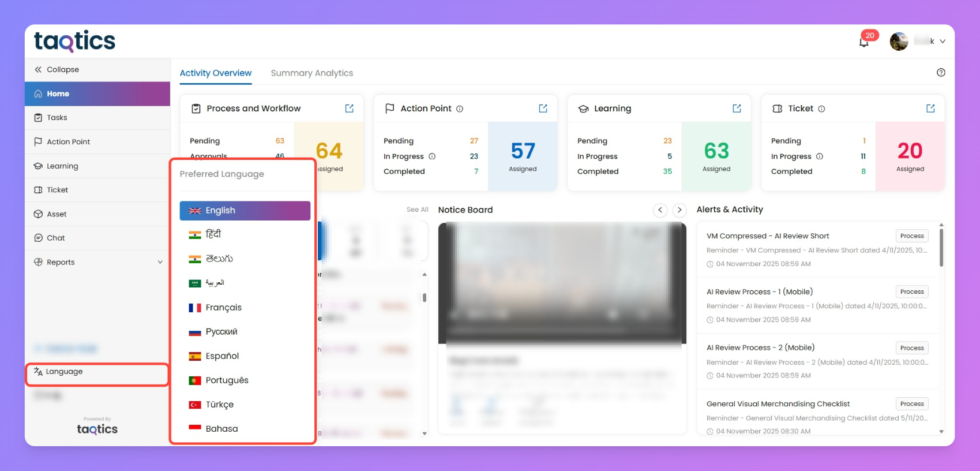The height and width of the screenshot is (471, 980).
Task: Click Action Point card title info icon
Action: click(x=460, y=109)
